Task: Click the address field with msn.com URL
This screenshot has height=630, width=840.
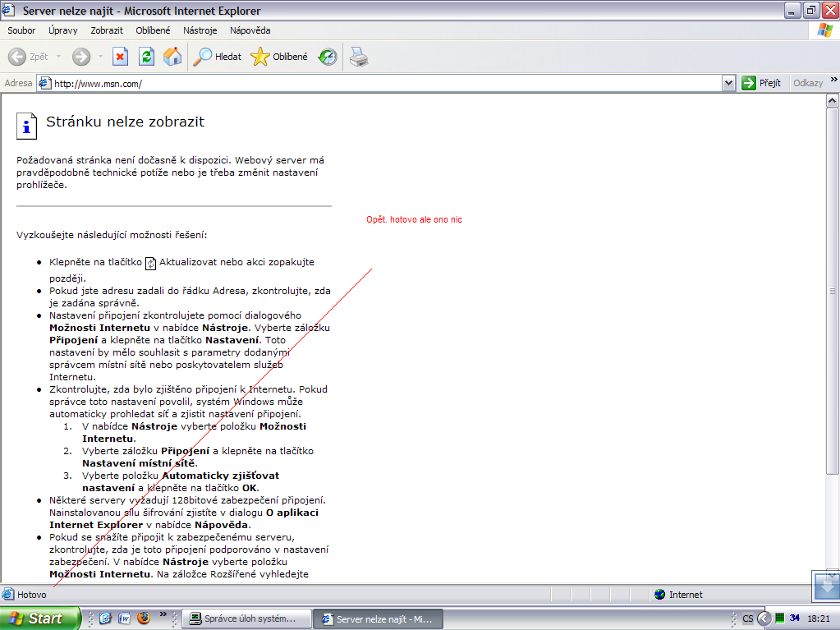Action: (x=387, y=84)
